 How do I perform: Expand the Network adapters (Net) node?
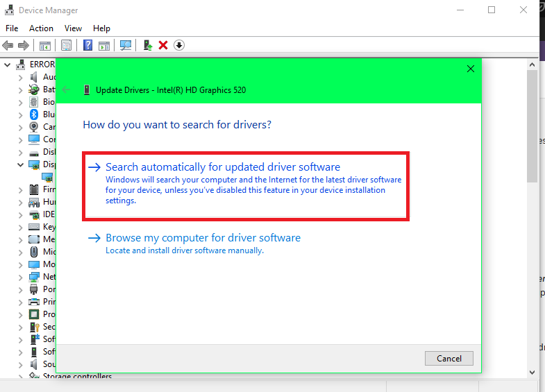click(x=21, y=278)
